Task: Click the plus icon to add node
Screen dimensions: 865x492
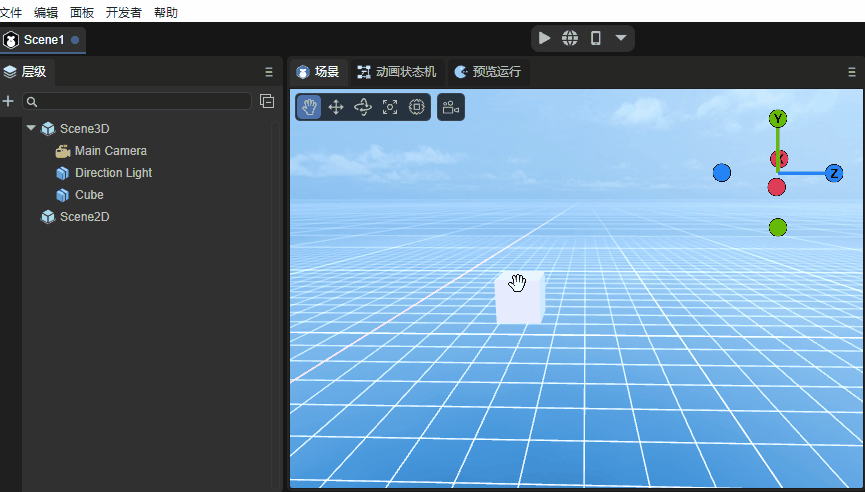Action: click(9, 101)
